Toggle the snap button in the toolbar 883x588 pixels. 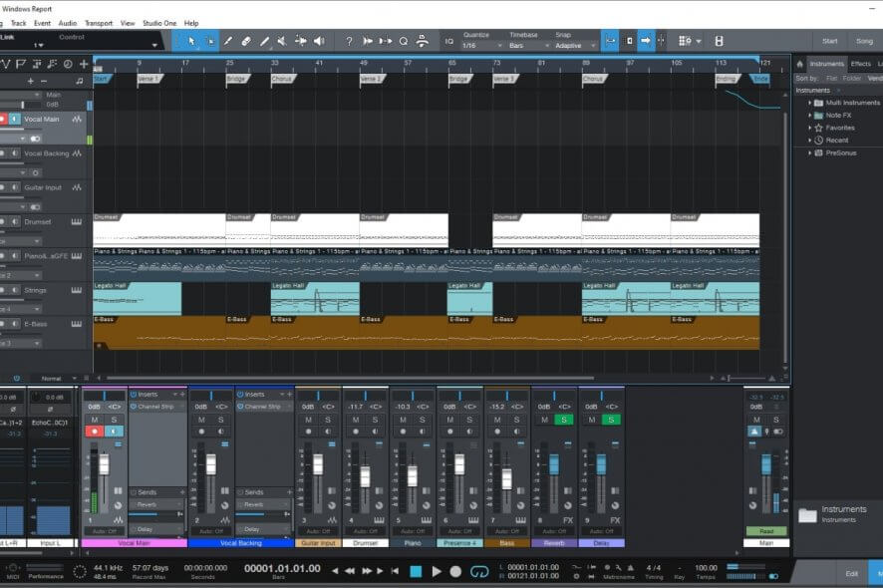[x=610, y=41]
